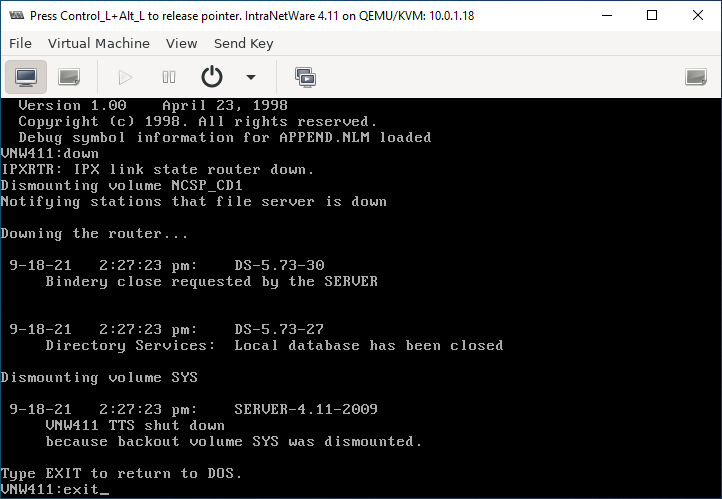The image size is (722, 499).
Task: Click 'Bindery close requested by the SERVER' text
Action: (211, 281)
